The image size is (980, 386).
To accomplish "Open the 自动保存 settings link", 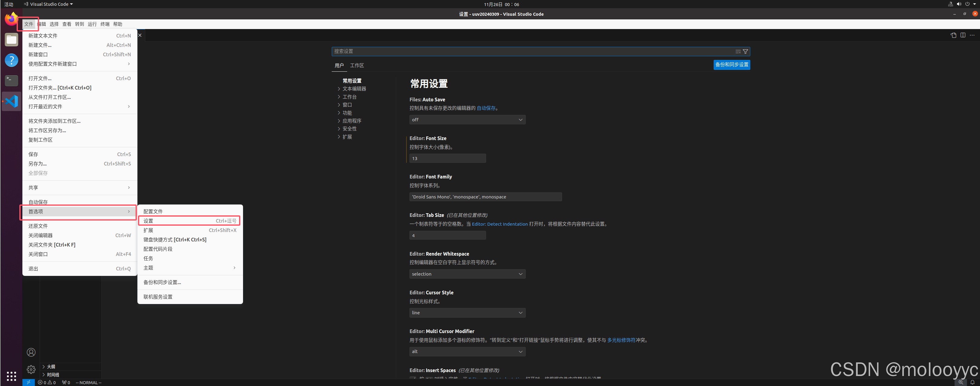I will [x=487, y=108].
